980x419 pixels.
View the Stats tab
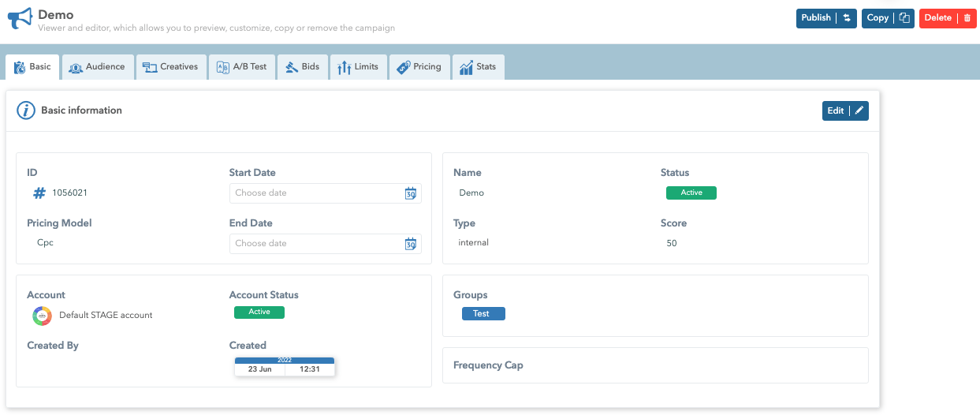click(x=478, y=67)
